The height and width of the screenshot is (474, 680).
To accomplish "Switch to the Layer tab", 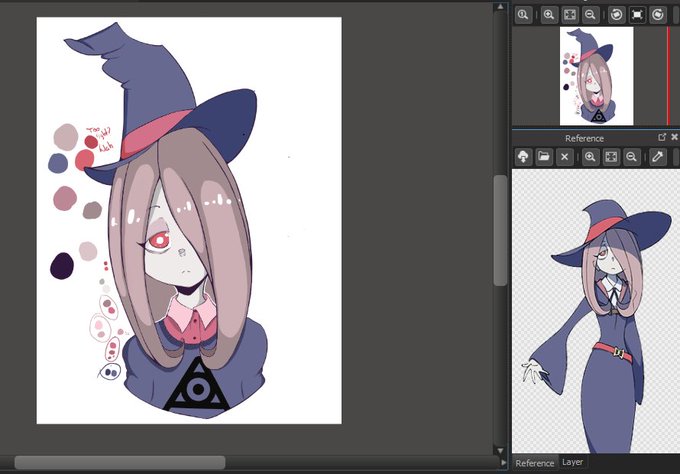I will coord(572,462).
